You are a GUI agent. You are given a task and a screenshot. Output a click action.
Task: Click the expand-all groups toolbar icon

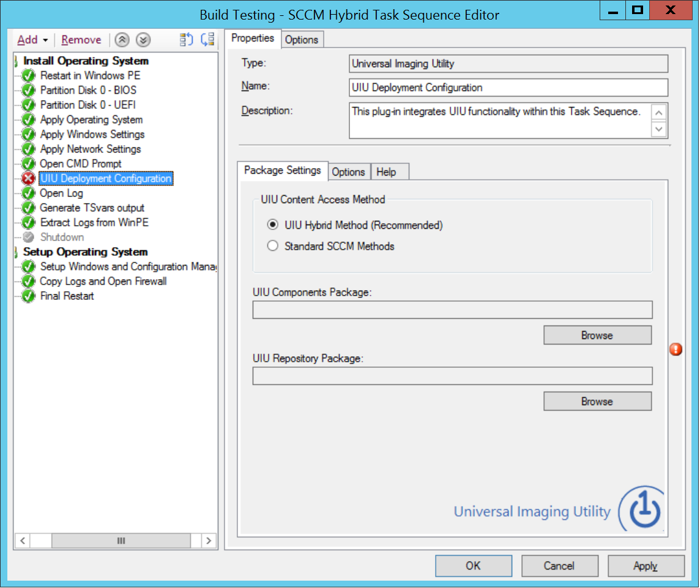tap(186, 40)
